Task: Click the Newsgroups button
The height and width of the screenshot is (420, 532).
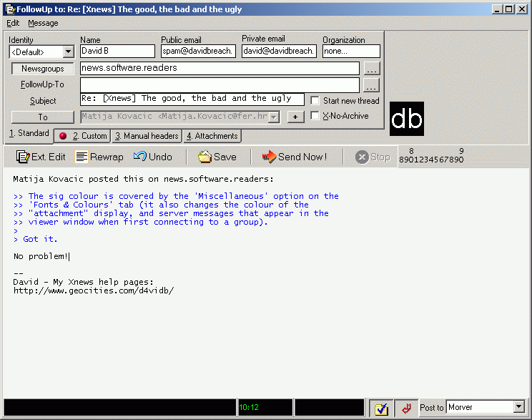Action: click(43, 69)
